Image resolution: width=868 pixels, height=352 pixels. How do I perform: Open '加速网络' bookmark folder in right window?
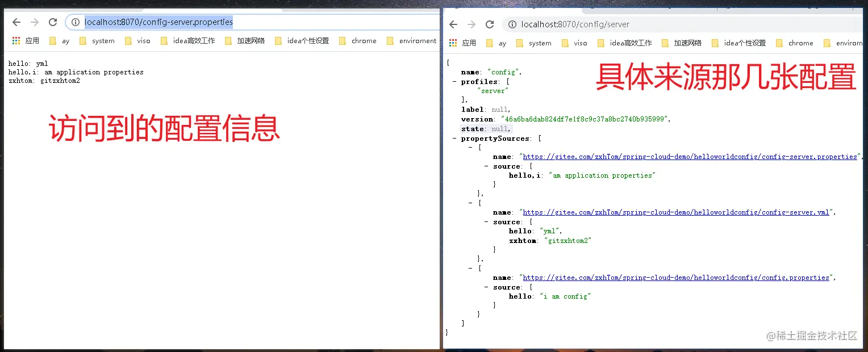(x=682, y=43)
